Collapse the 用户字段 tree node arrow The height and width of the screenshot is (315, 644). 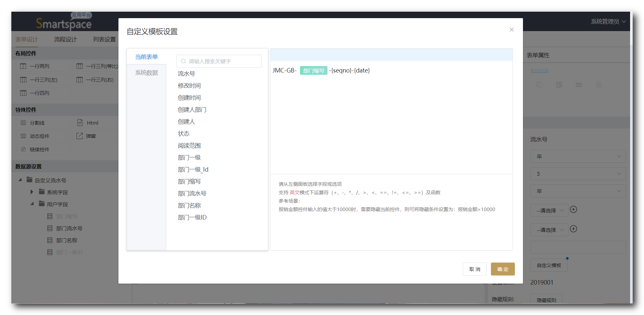tap(32, 204)
